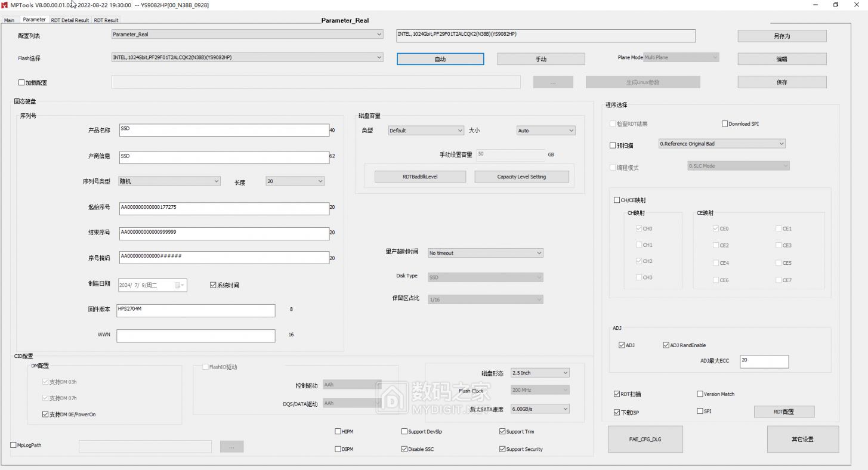The height and width of the screenshot is (470, 868).
Task: Open the RDT Detail Result tab
Action: pyautogui.click(x=70, y=20)
